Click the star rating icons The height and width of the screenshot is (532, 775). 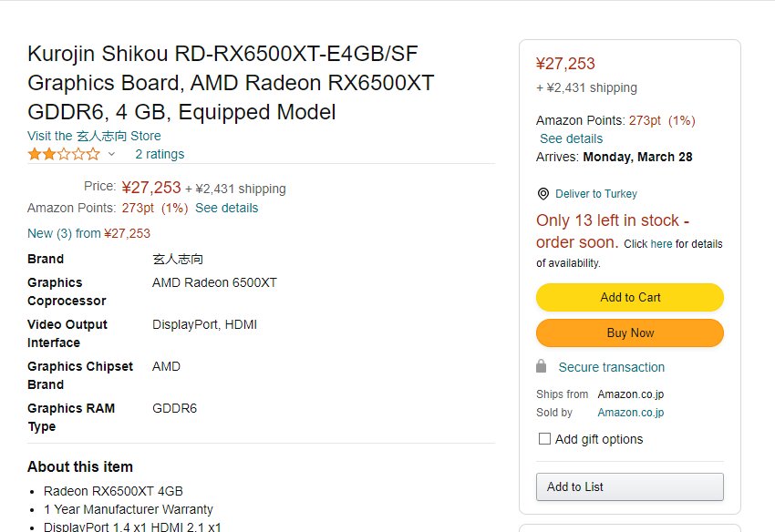click(64, 154)
